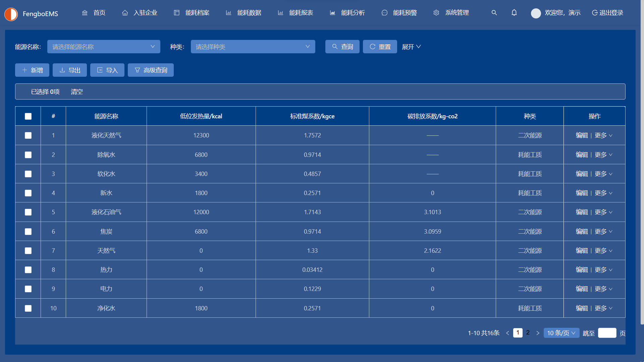Open the 能源名称 dropdown selector
Image resolution: width=644 pixels, height=362 pixels.
104,47
